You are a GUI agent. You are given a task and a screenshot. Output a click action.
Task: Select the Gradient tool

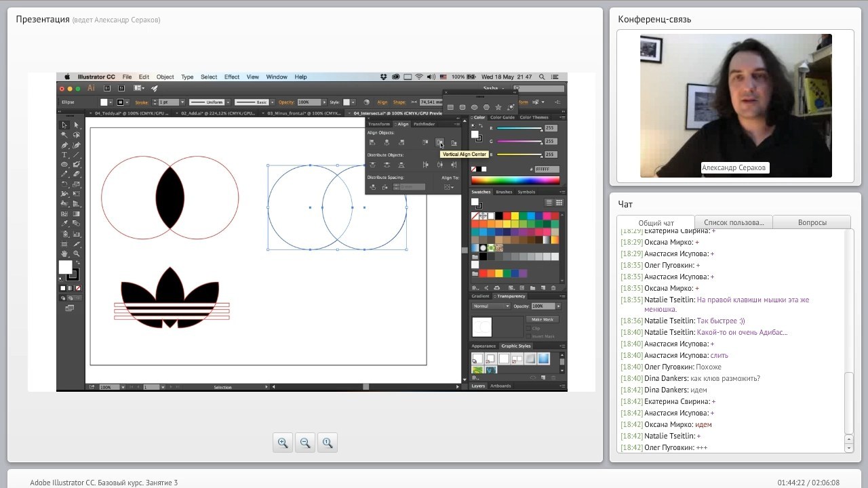tap(76, 213)
